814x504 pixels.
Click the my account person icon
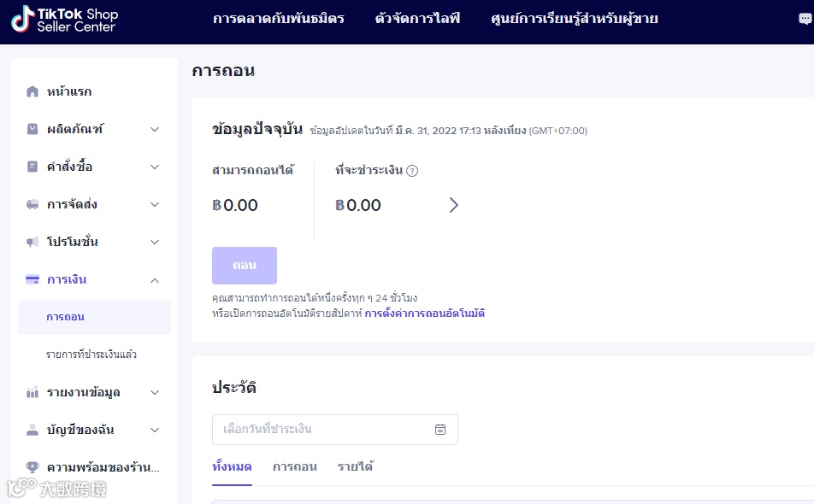click(32, 430)
